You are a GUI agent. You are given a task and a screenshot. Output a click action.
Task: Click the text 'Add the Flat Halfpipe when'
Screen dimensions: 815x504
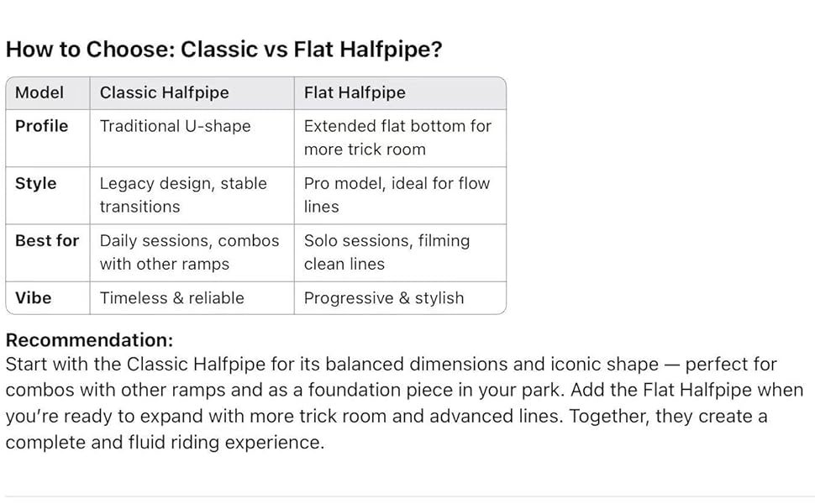(687, 391)
